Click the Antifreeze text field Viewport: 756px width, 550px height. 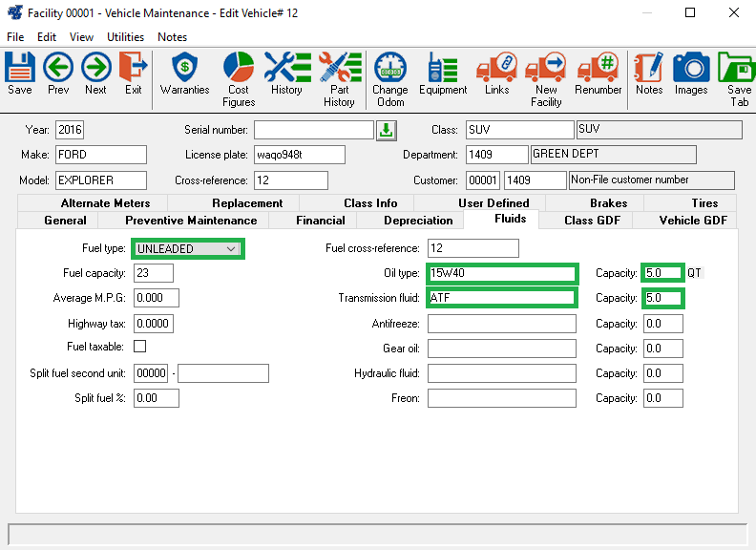tap(502, 324)
